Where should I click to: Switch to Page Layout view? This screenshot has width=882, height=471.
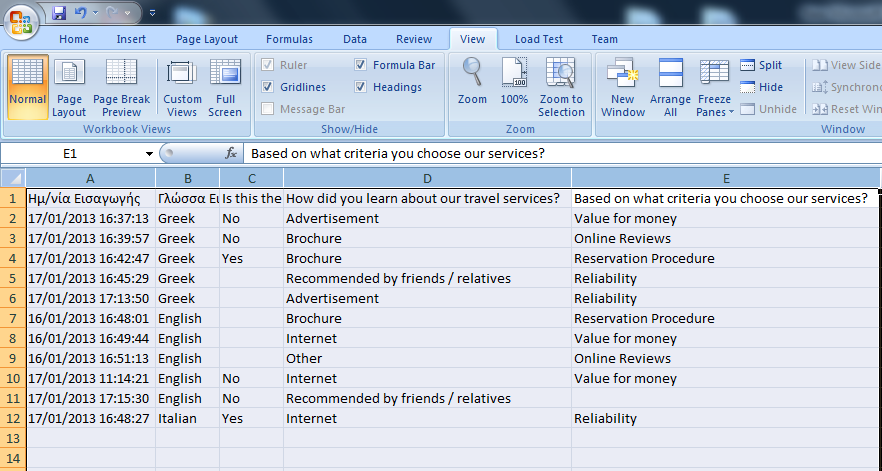click(x=69, y=87)
